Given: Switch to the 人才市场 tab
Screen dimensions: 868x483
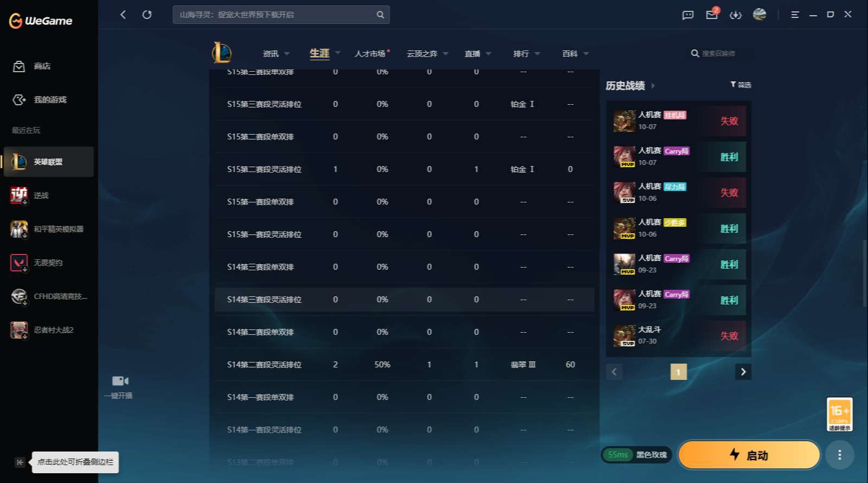Looking at the screenshot, I should coord(370,54).
